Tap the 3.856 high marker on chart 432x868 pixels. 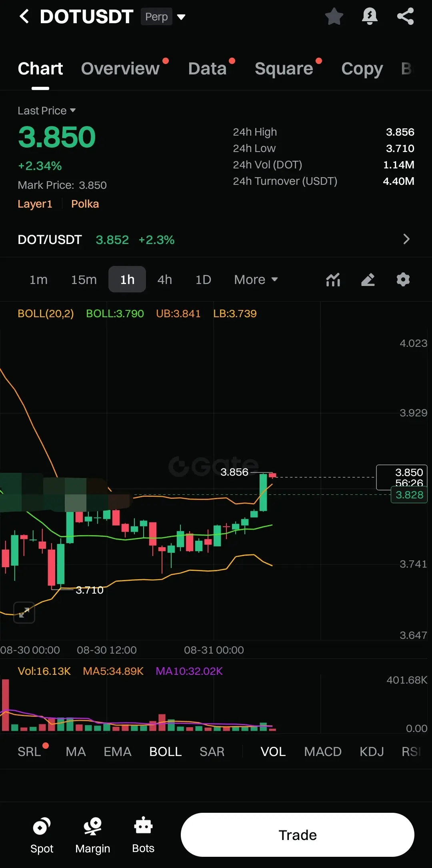tap(234, 472)
